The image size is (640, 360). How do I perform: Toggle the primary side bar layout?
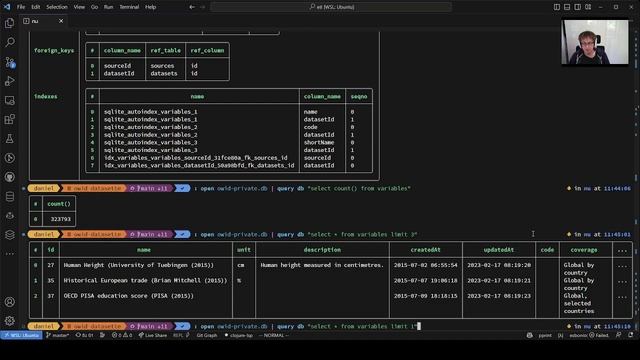[x=557, y=7]
